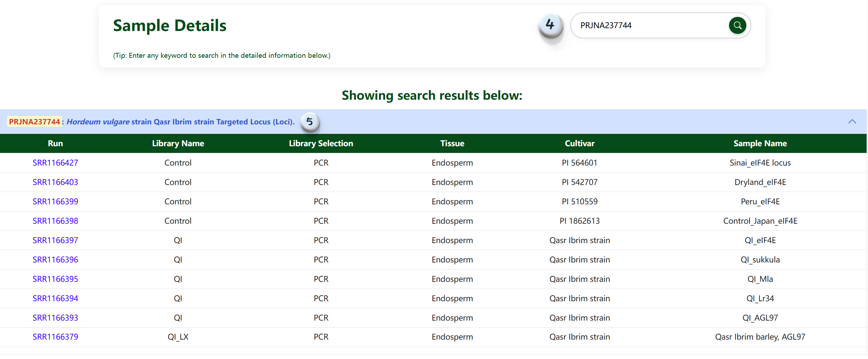Select the 'QI_eIF4E' sample name cell
This screenshot has width=868, height=359.
pos(760,240)
